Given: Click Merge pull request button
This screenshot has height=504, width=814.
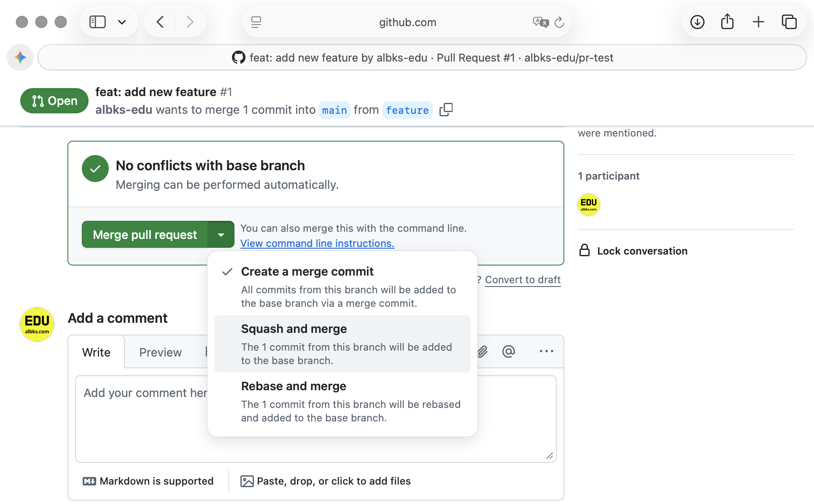Looking at the screenshot, I should tap(145, 235).
